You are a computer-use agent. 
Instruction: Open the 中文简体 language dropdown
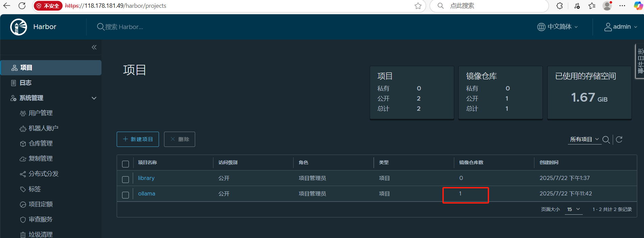[x=558, y=27]
